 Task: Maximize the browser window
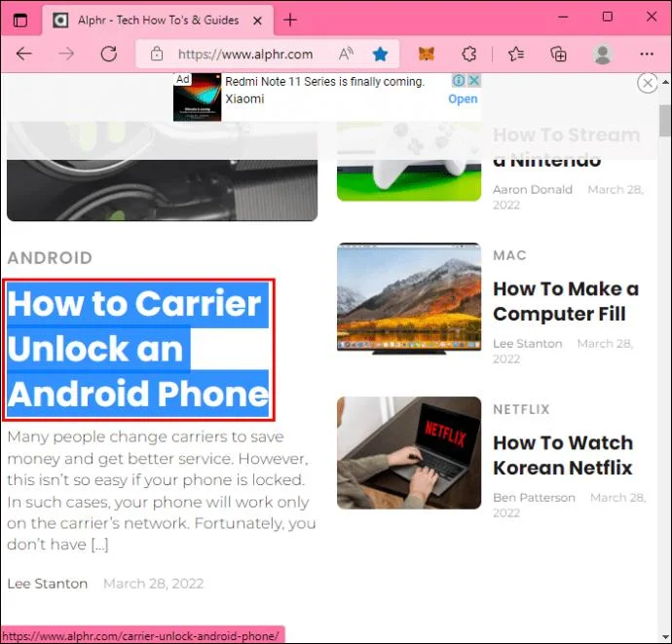608,18
